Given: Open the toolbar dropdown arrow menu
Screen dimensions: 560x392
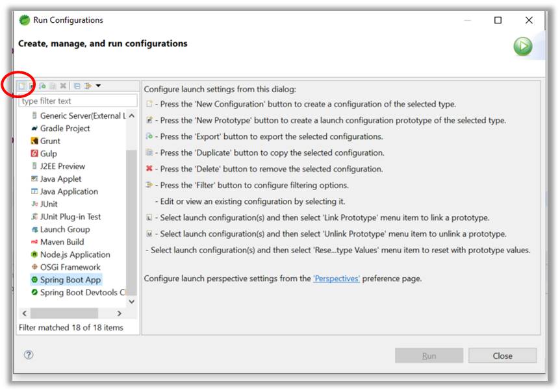Looking at the screenshot, I should [x=99, y=85].
